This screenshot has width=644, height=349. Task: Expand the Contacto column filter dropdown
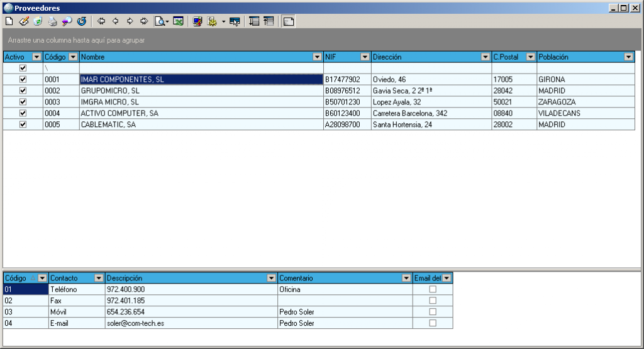99,278
